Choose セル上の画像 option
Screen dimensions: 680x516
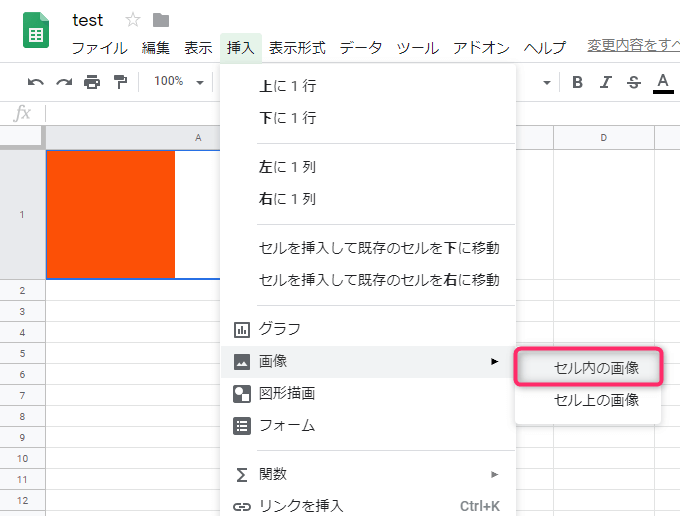pos(596,400)
